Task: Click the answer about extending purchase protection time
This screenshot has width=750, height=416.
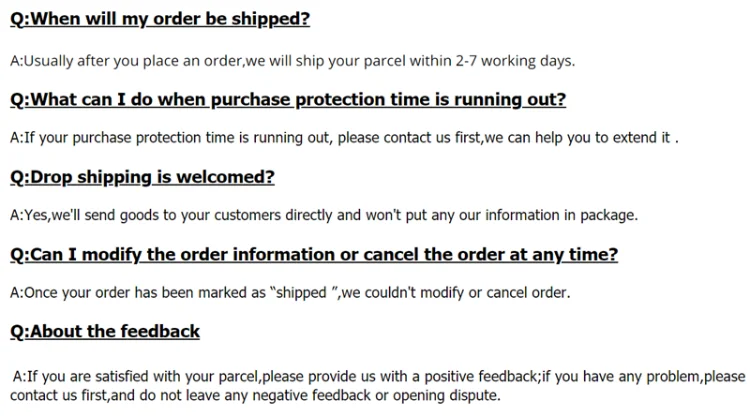Action: click(x=344, y=138)
